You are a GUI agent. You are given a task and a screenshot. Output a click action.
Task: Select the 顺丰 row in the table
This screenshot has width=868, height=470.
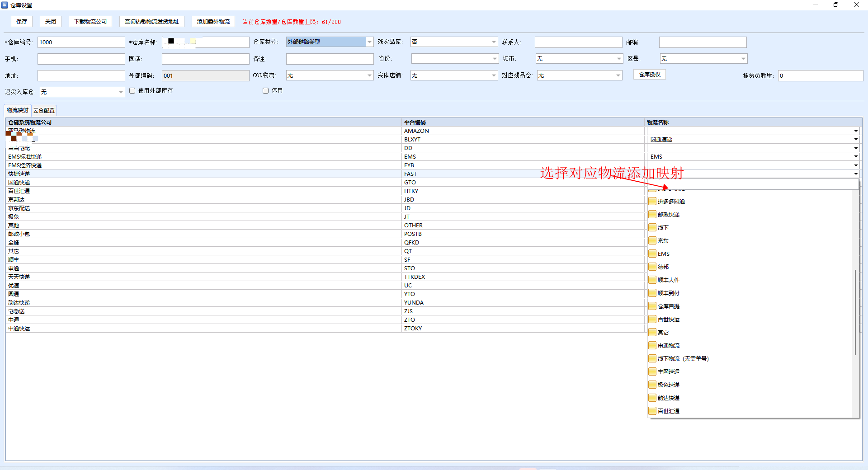pyautogui.click(x=325, y=260)
